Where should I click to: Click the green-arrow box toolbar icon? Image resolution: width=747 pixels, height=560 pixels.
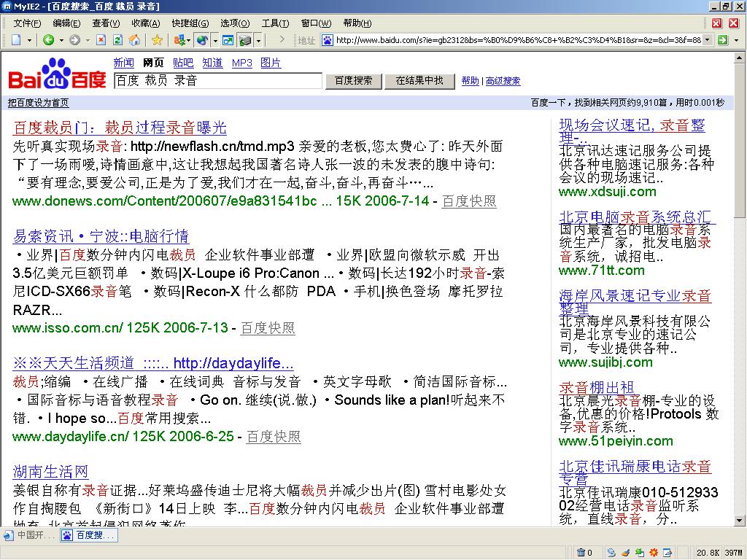(245, 40)
